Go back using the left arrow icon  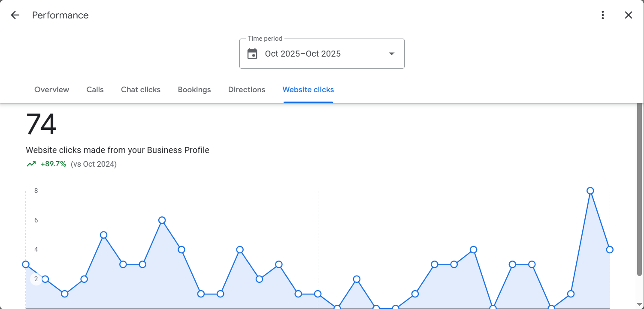(x=15, y=15)
